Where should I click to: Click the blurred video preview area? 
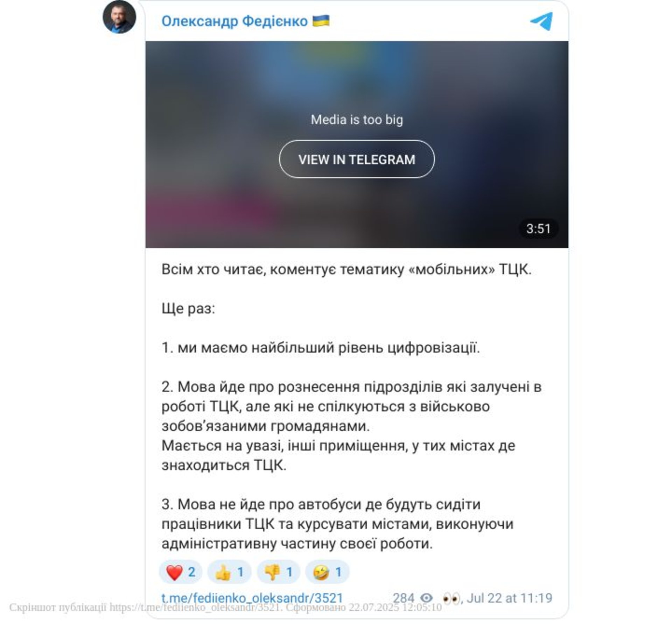tap(357, 144)
